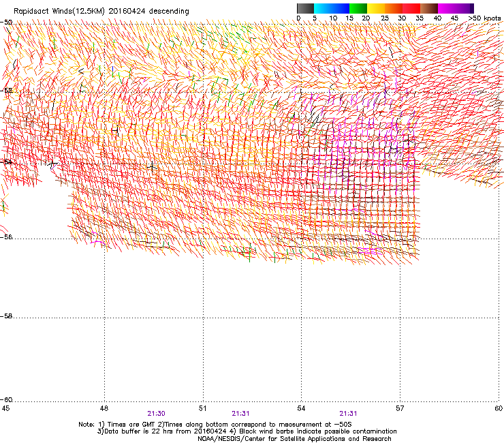Viewport: 504px width, 443px height.
Task: Click the '-56' latitude axis label
Action: (x=6, y=237)
